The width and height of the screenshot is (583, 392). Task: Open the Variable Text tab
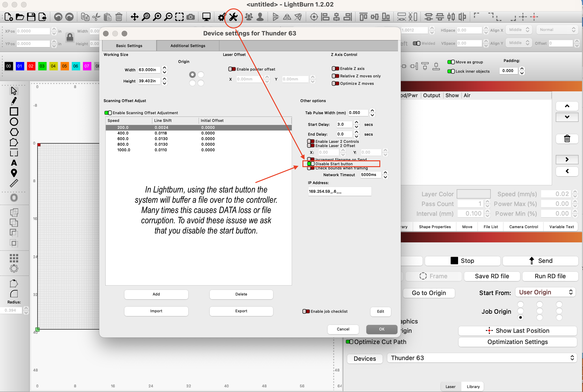pyautogui.click(x=561, y=227)
